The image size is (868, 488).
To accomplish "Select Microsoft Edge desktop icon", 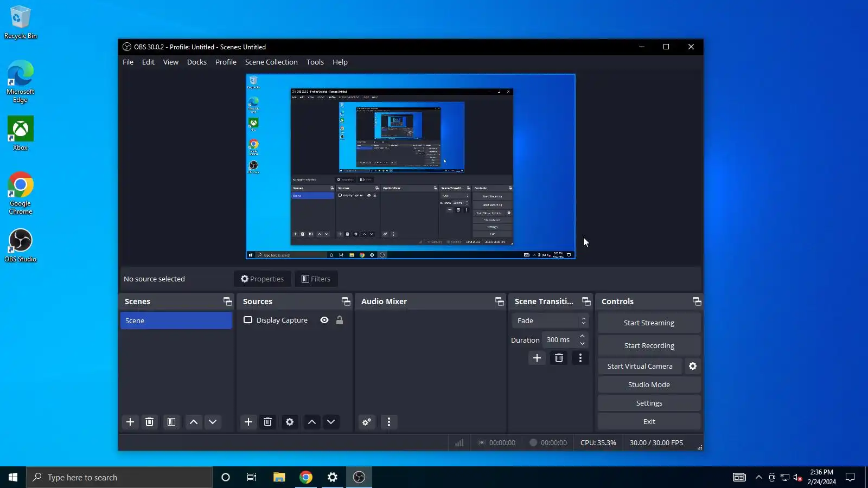I will tap(21, 81).
